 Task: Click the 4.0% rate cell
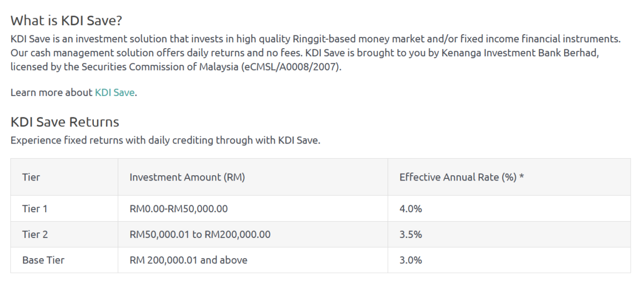411,208
